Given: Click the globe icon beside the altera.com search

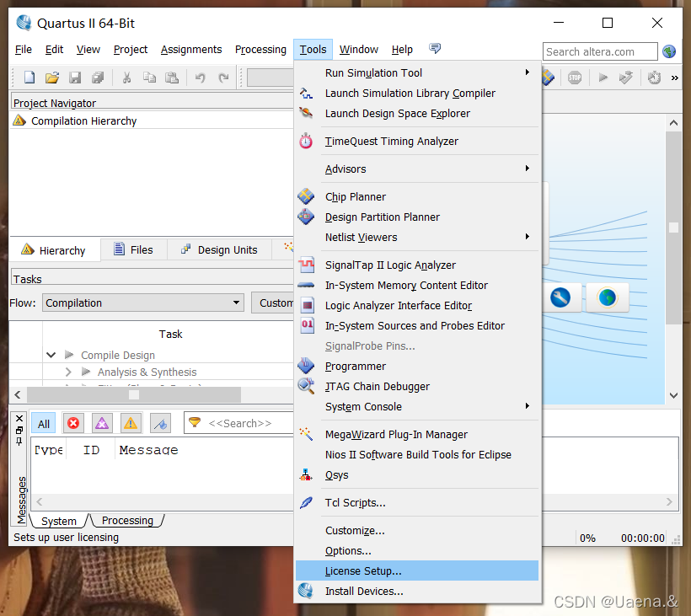Looking at the screenshot, I should 669,51.
